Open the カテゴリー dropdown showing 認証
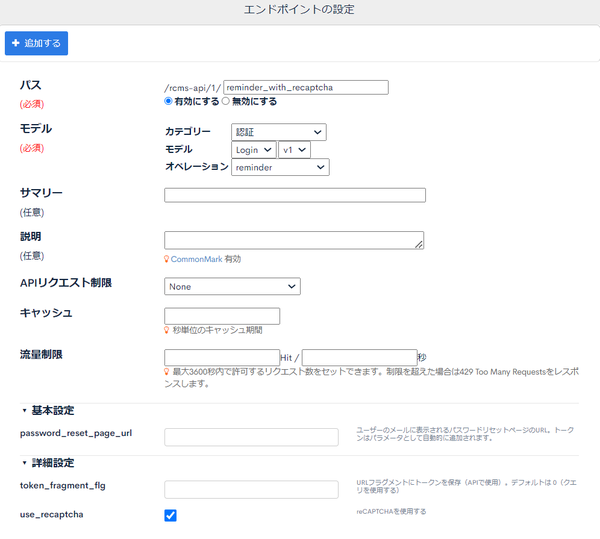Image resolution: width=600 pixels, height=539 pixels. click(x=279, y=132)
